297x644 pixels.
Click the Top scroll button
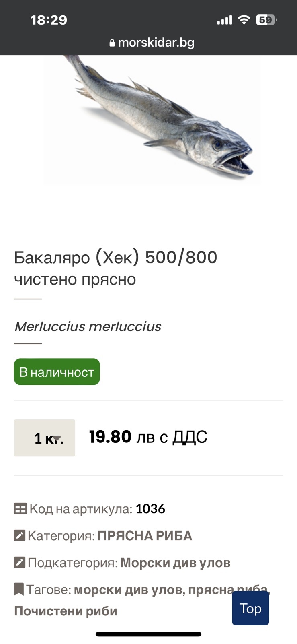(x=250, y=609)
